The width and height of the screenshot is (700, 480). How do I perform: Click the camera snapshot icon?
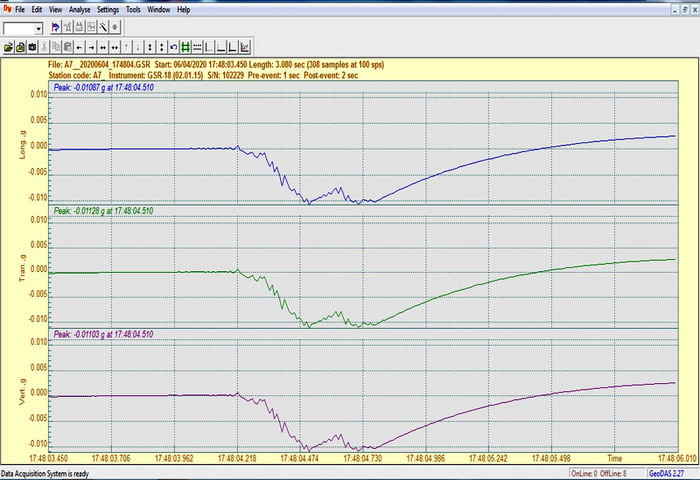[32, 47]
